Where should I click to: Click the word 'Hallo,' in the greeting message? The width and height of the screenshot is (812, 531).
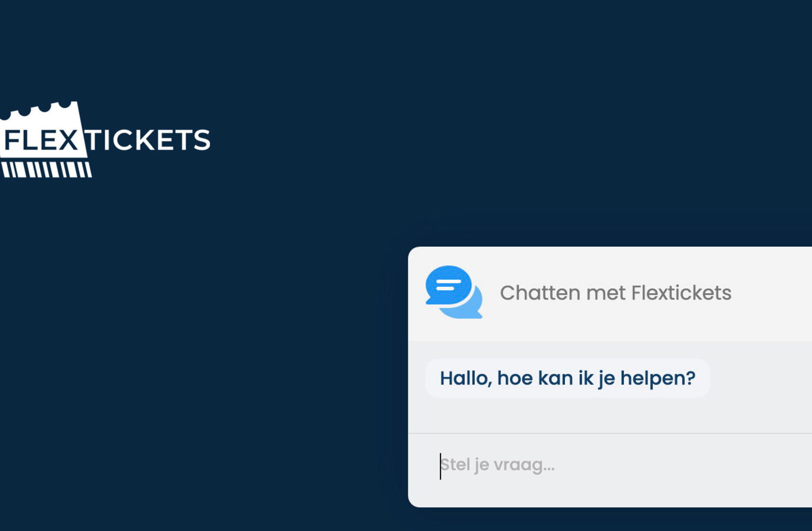pyautogui.click(x=465, y=378)
